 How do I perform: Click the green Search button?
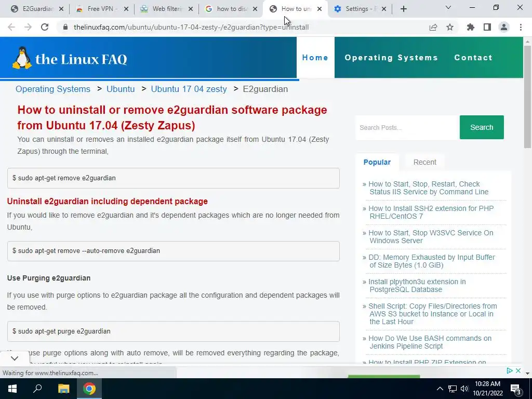click(482, 127)
